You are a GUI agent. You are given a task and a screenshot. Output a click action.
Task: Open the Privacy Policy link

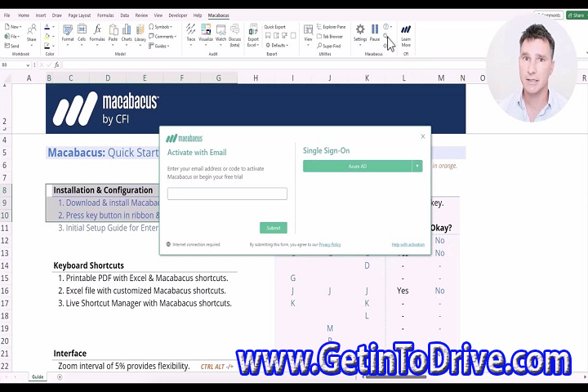(x=330, y=244)
